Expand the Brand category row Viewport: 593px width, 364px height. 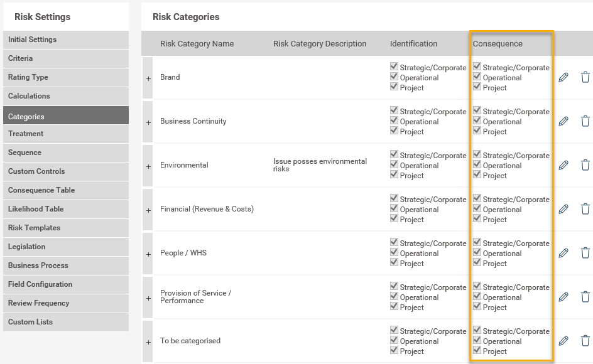point(148,78)
